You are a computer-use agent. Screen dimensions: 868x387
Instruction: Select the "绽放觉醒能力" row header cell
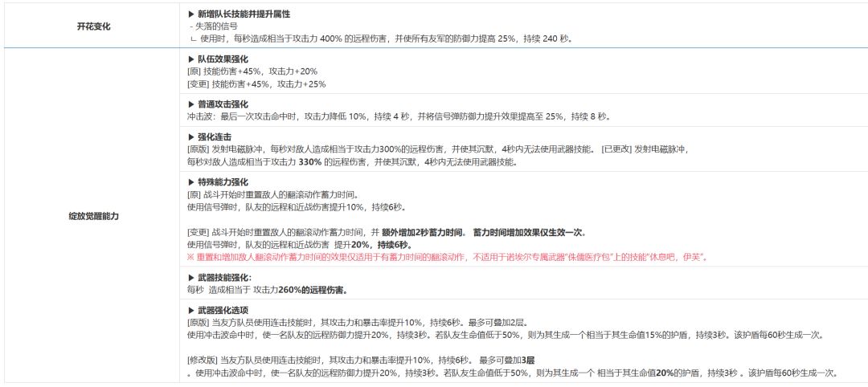click(93, 216)
